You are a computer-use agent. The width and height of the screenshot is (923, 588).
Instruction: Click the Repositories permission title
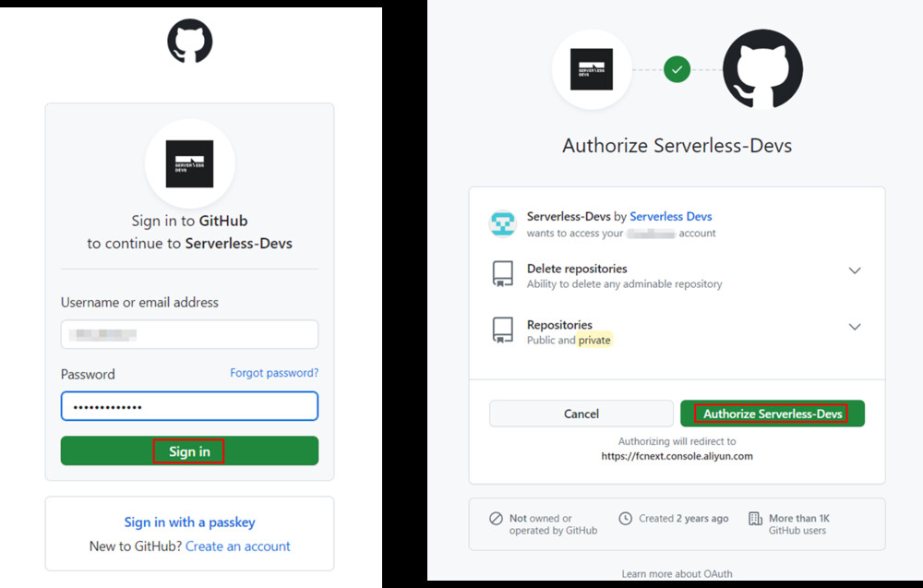pos(559,325)
